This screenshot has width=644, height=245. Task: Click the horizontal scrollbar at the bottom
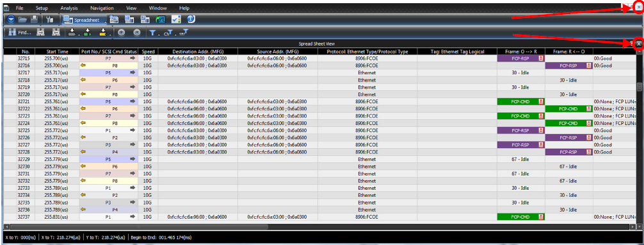click(x=140, y=226)
